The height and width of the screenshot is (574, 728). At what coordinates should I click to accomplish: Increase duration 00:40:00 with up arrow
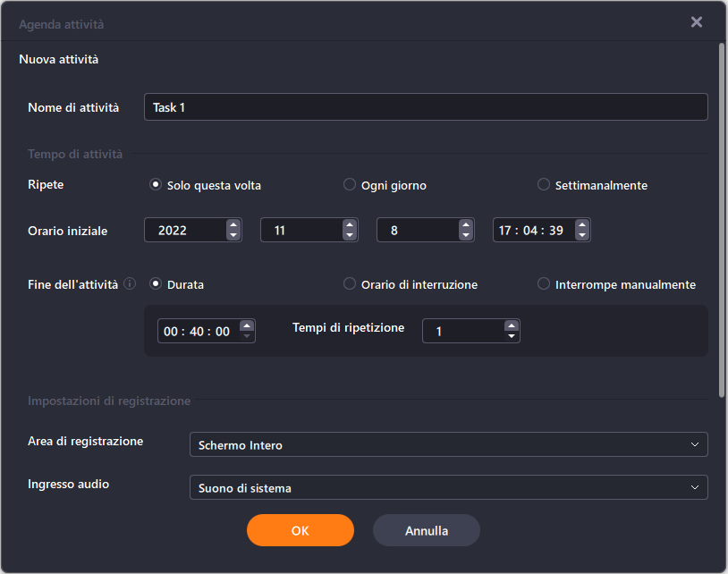click(247, 325)
